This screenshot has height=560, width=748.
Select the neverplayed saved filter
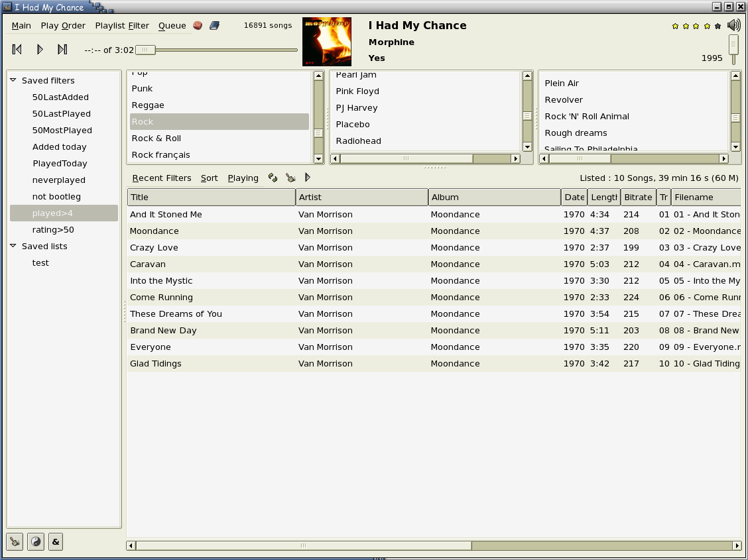point(58,180)
